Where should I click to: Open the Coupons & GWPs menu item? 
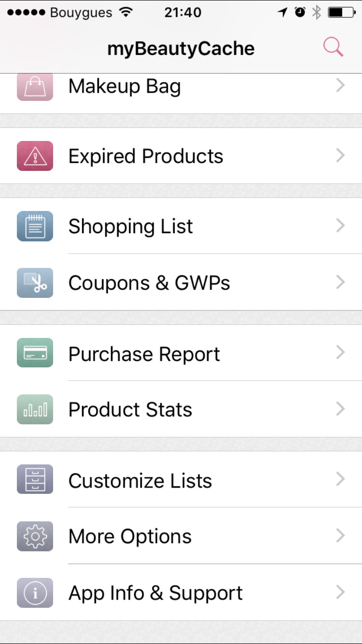[x=149, y=283]
